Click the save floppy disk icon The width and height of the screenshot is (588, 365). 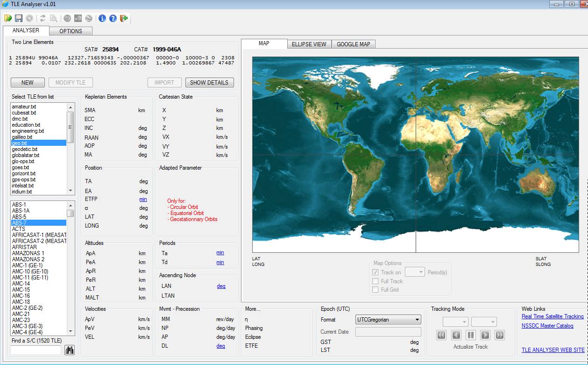(19, 18)
